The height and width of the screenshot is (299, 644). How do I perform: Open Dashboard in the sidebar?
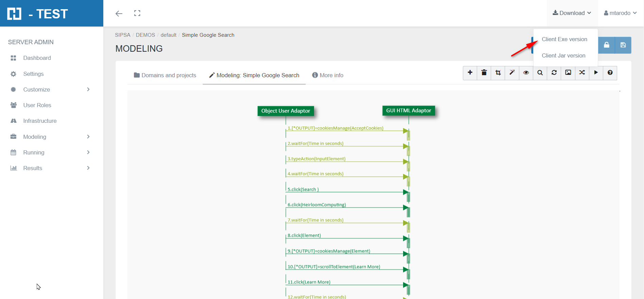coord(37,58)
